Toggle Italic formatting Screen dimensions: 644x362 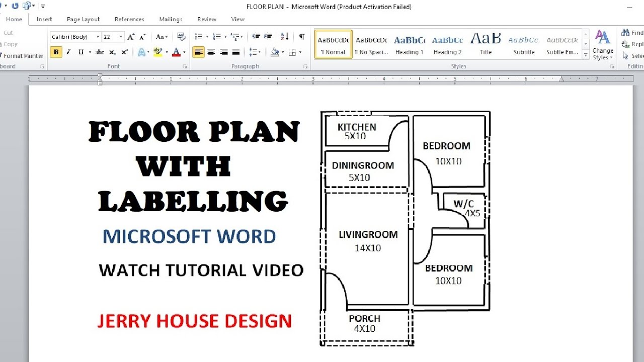68,52
